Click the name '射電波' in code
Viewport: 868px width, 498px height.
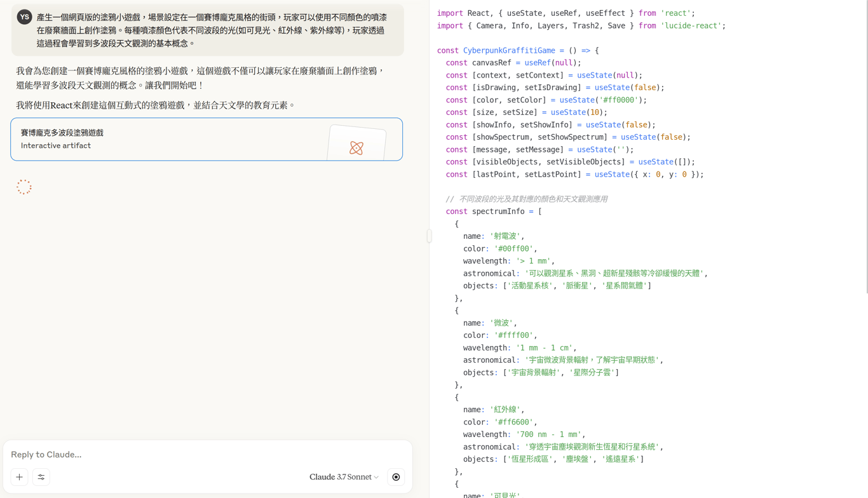506,236
